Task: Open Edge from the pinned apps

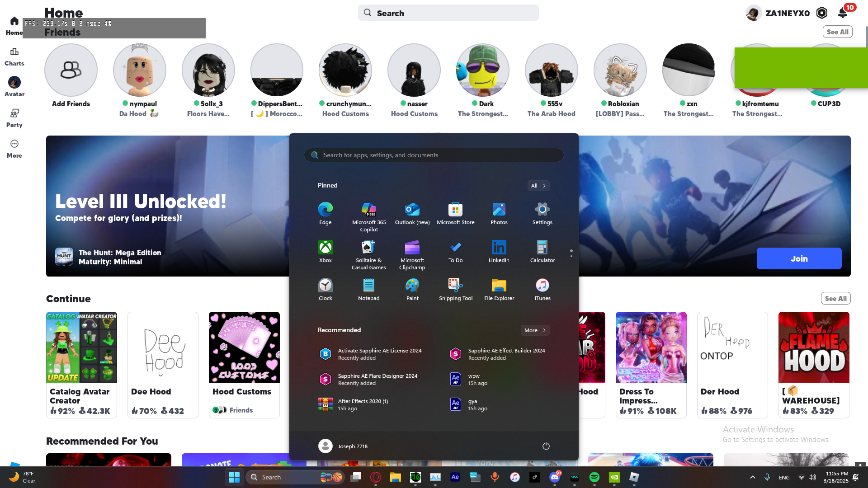Action: click(325, 213)
